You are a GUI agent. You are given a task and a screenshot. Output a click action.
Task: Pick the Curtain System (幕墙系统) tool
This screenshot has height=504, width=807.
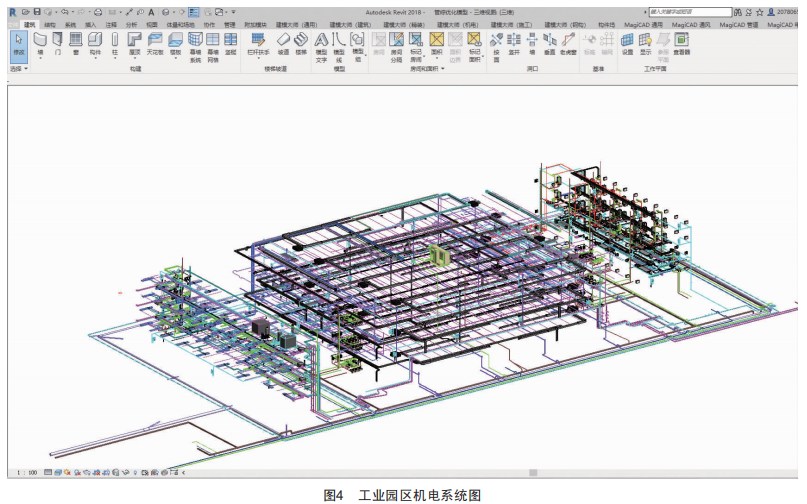coord(196,45)
